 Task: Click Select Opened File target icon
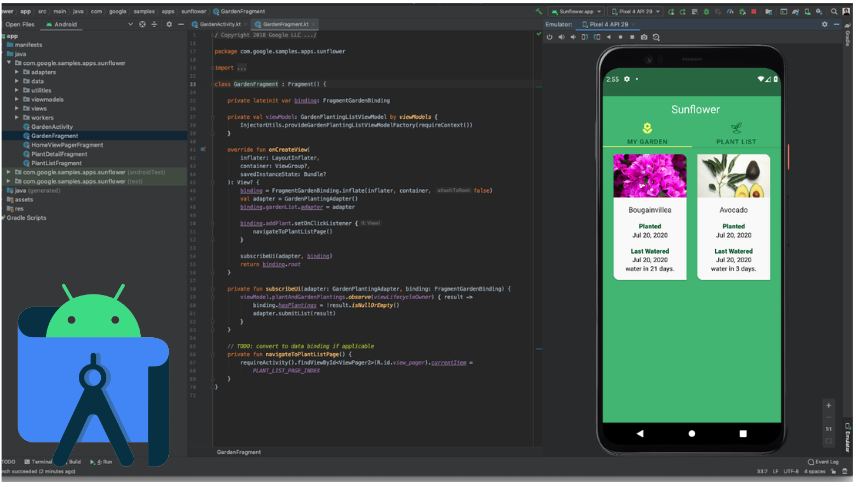click(142, 24)
